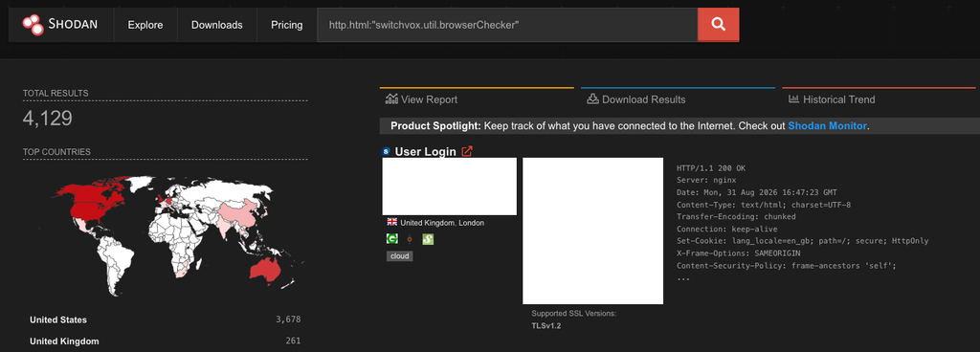980x352 pixels.
Task: Click the Date header line
Action: 757,192
